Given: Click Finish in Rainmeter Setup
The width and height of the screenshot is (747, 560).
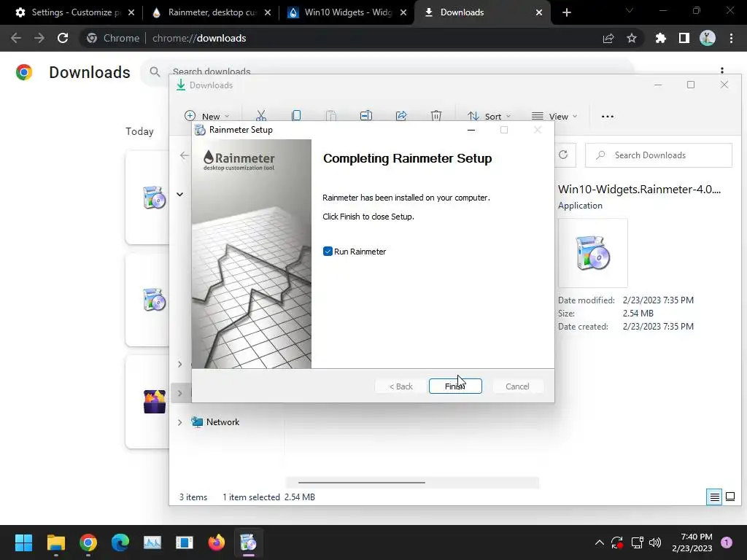Looking at the screenshot, I should [455, 386].
